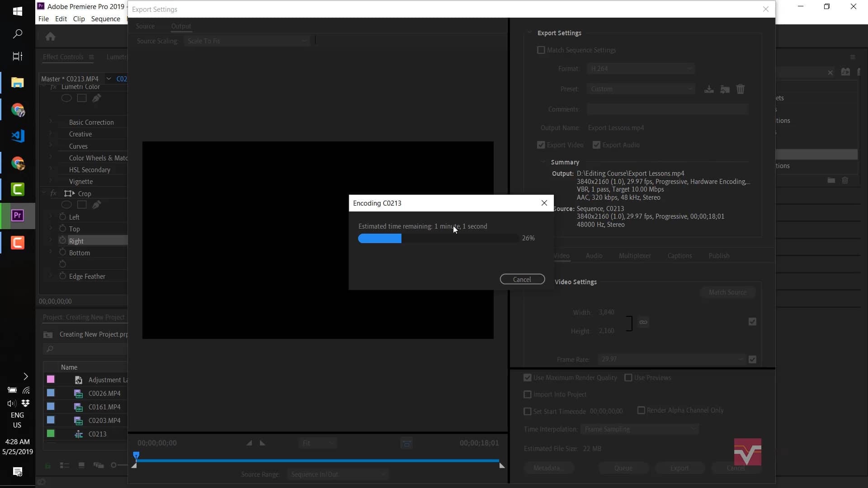
Task: Switch to Multiplexer tab
Action: [x=635, y=256]
